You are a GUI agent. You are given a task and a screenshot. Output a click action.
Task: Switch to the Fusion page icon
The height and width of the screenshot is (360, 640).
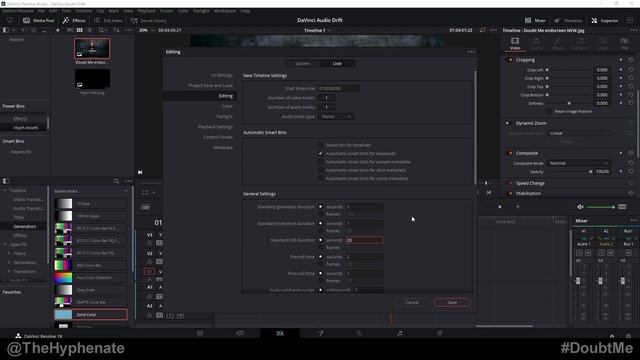(x=320, y=333)
